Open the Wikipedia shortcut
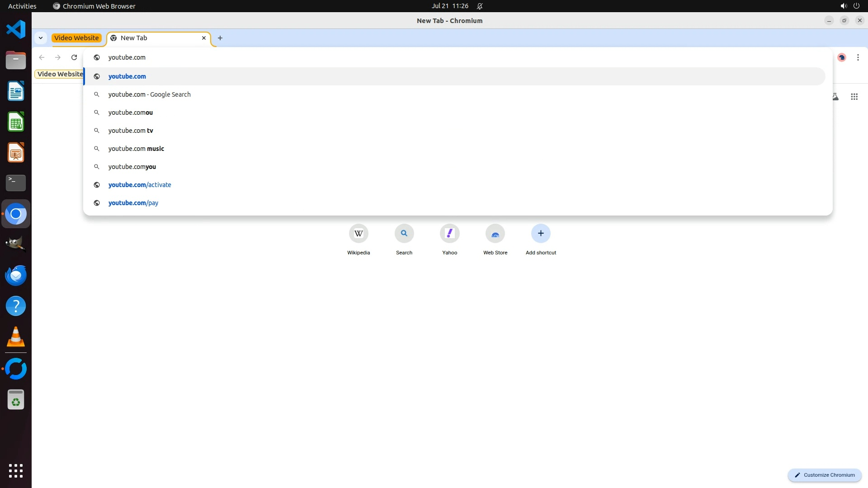The height and width of the screenshot is (488, 868). tap(359, 234)
